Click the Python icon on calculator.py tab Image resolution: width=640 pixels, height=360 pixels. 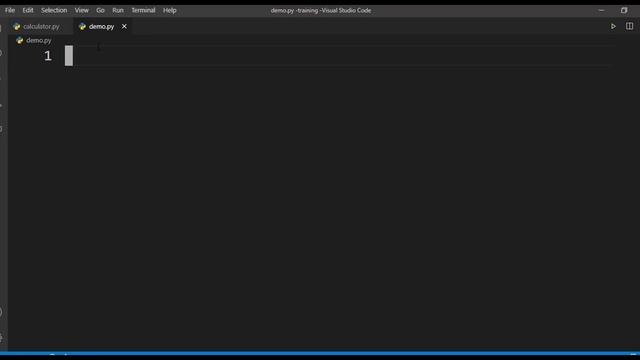[x=17, y=27]
